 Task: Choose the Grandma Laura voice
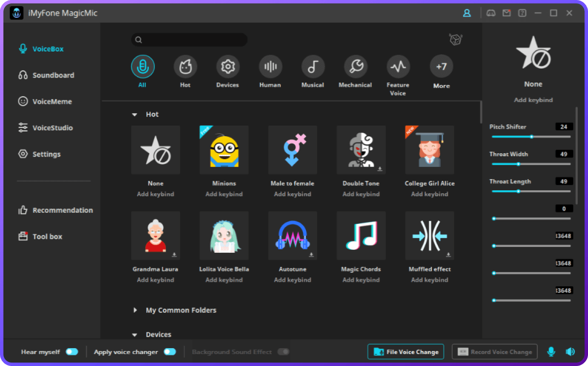(x=156, y=236)
